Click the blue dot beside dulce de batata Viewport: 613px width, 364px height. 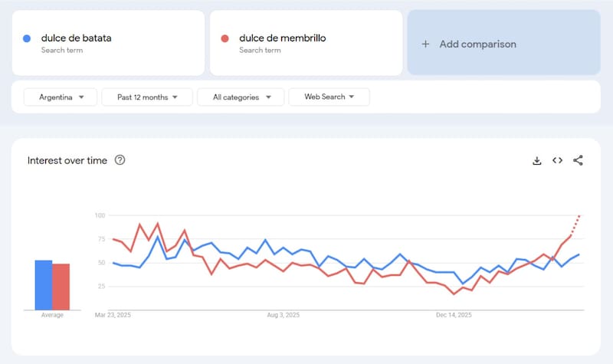[28, 38]
